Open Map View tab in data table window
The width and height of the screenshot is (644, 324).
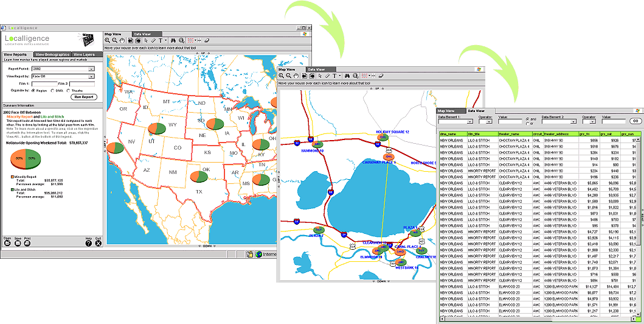click(x=451, y=111)
